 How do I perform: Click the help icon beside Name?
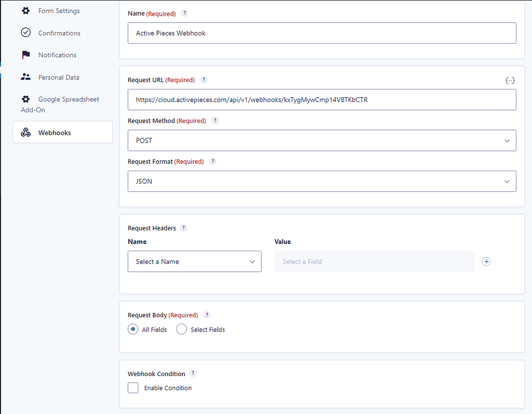pyautogui.click(x=184, y=13)
